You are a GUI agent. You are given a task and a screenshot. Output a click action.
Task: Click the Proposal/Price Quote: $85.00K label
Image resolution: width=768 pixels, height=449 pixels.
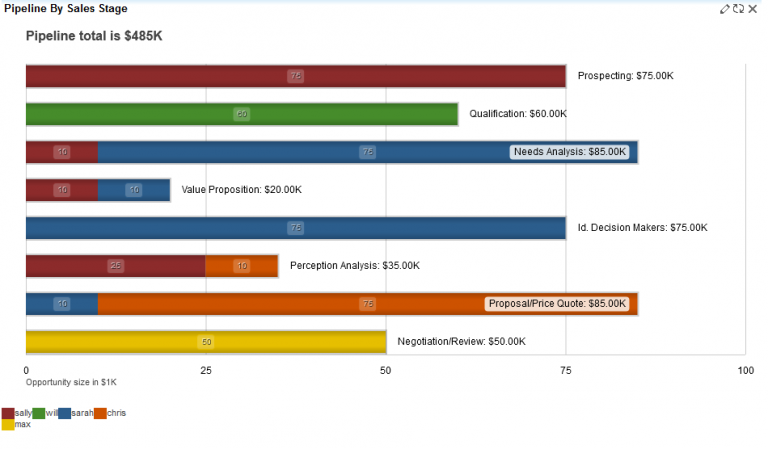tap(557, 304)
